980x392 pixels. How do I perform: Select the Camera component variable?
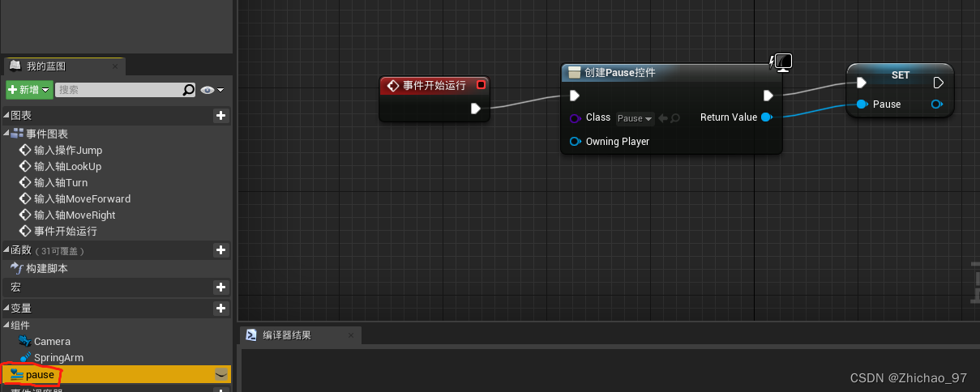click(x=52, y=341)
